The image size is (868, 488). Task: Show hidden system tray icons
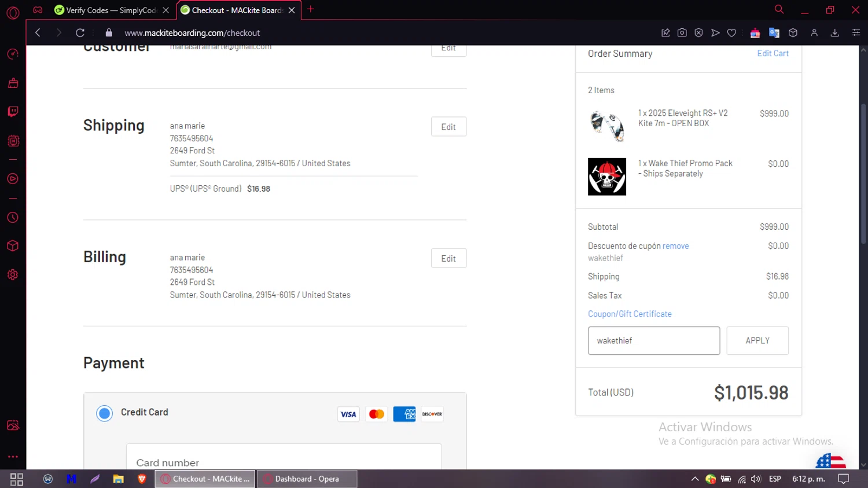point(695,479)
